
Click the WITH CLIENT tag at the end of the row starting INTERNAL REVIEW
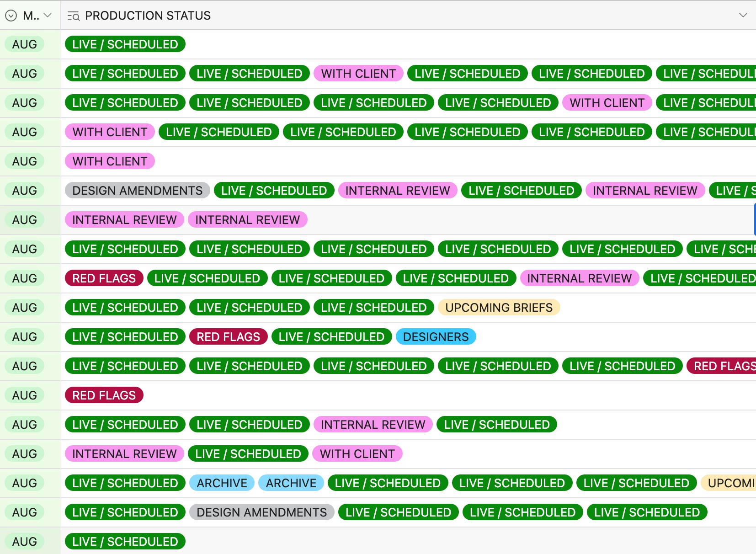tap(357, 454)
